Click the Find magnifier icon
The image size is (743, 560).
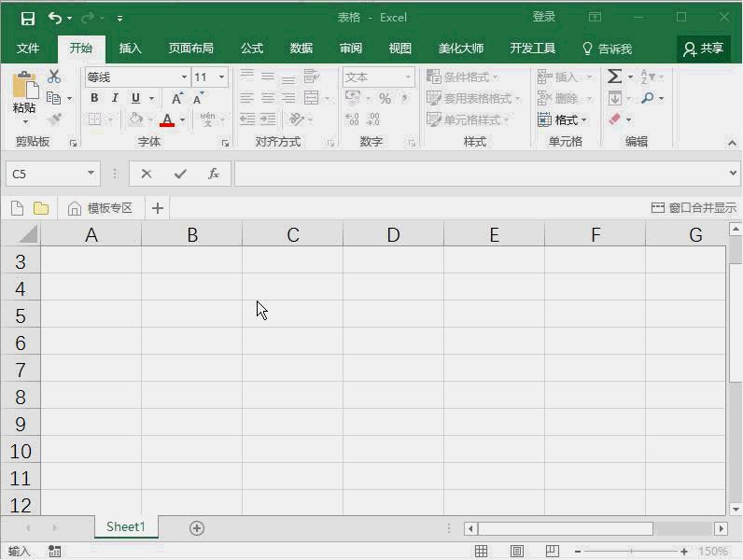click(x=647, y=98)
